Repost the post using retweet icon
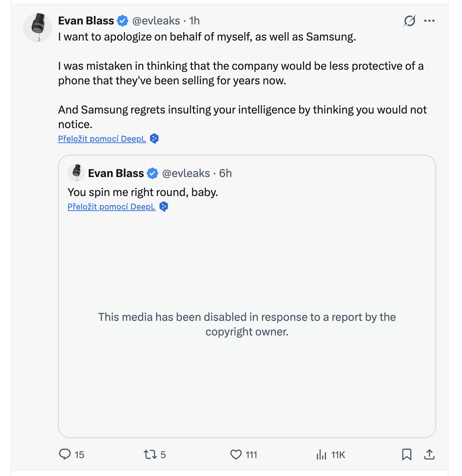 [150, 454]
